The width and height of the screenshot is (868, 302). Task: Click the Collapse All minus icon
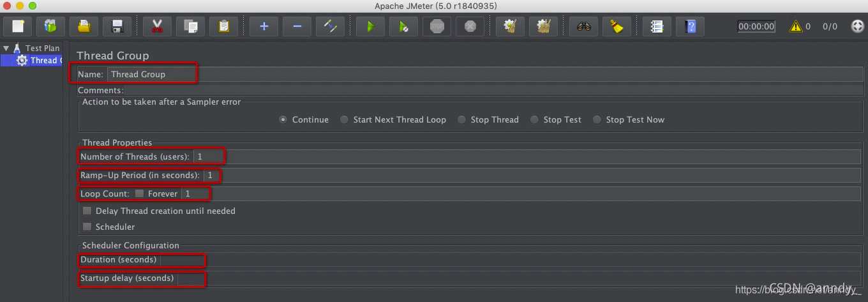click(297, 27)
